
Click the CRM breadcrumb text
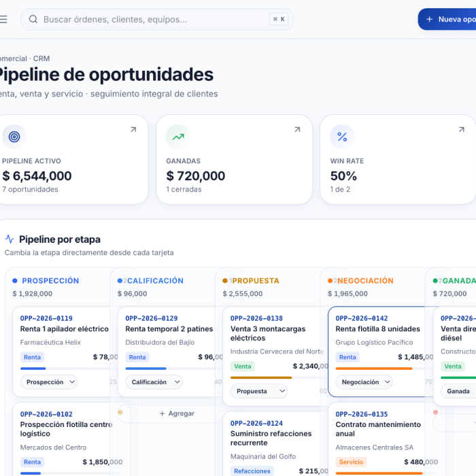tap(41, 58)
